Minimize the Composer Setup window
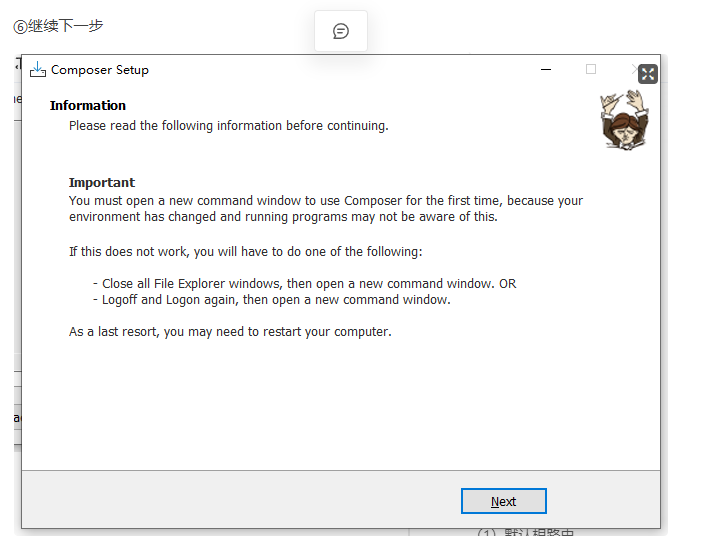The width and height of the screenshot is (703, 554). (x=546, y=70)
